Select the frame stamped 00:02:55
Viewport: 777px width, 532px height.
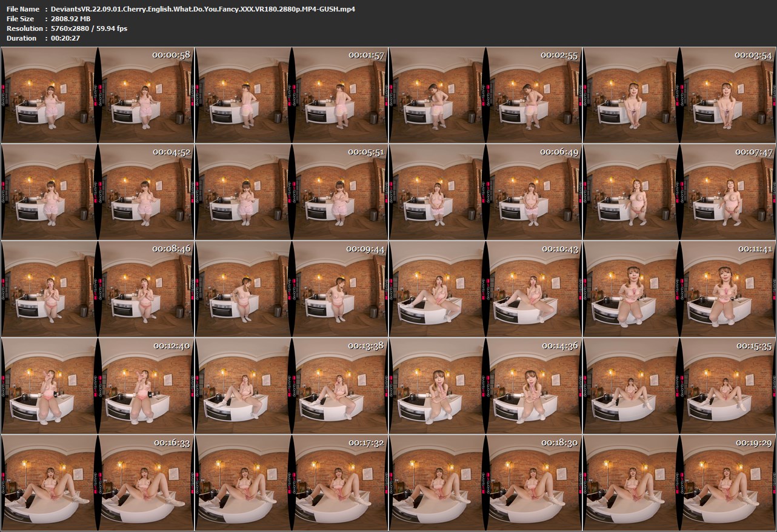(485, 95)
